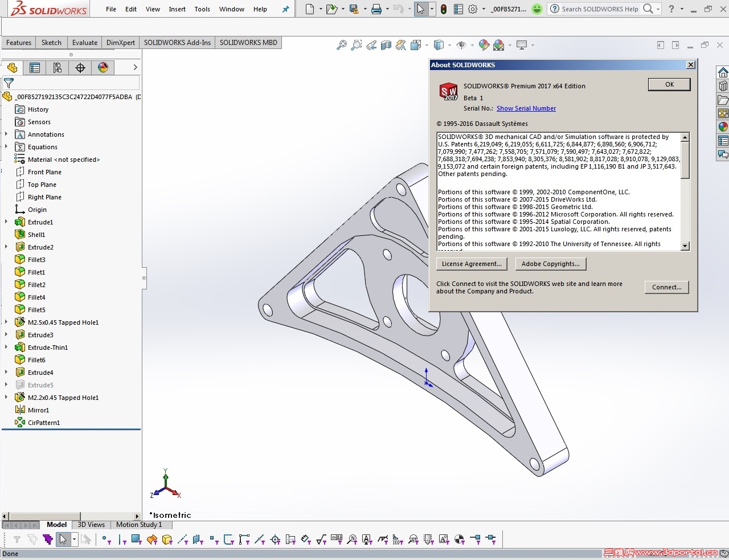Open SOLIDWORKS Resources home icon in task pane
The height and width of the screenshot is (560, 729).
click(723, 72)
